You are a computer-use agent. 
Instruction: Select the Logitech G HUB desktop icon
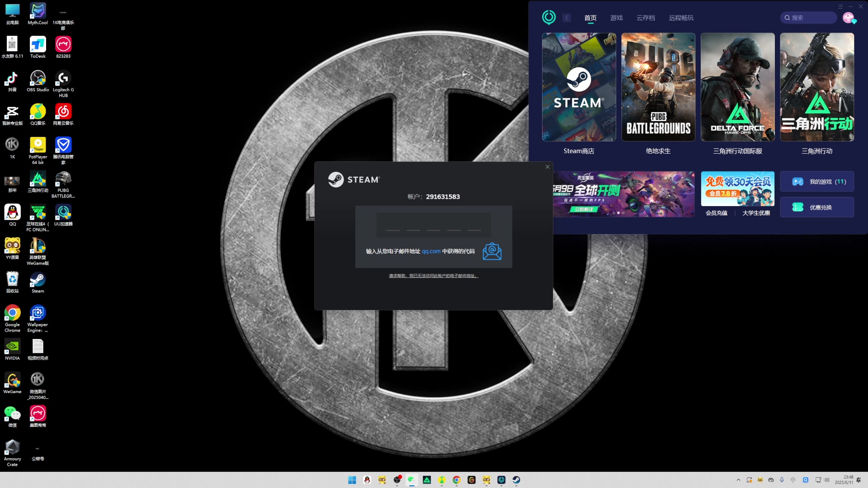pos(63,84)
